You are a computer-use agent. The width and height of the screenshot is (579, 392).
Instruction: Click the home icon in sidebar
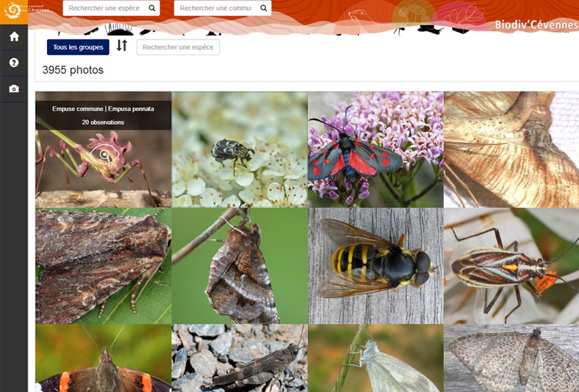point(14,37)
